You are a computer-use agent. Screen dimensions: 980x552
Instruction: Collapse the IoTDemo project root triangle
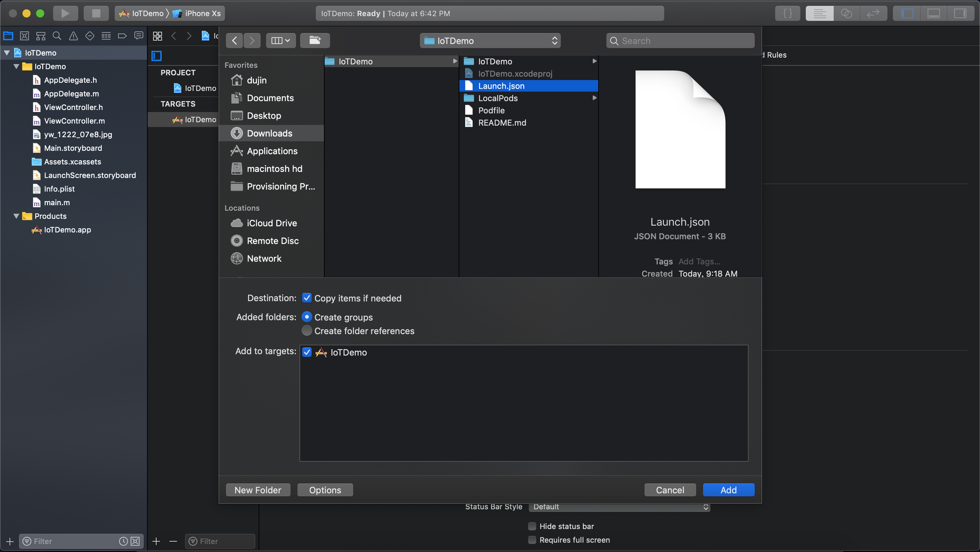[x=7, y=52]
